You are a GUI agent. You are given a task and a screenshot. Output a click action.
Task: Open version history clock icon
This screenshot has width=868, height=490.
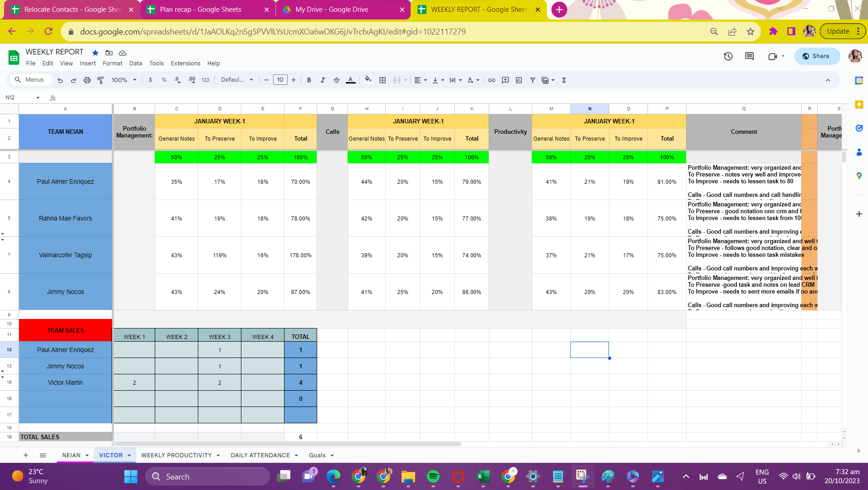(728, 56)
